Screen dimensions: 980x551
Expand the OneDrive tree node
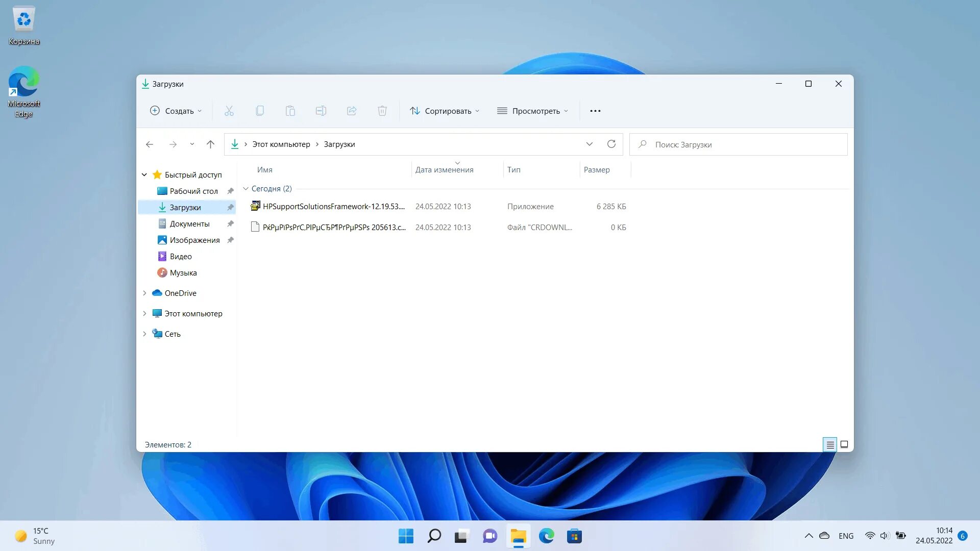coord(144,293)
